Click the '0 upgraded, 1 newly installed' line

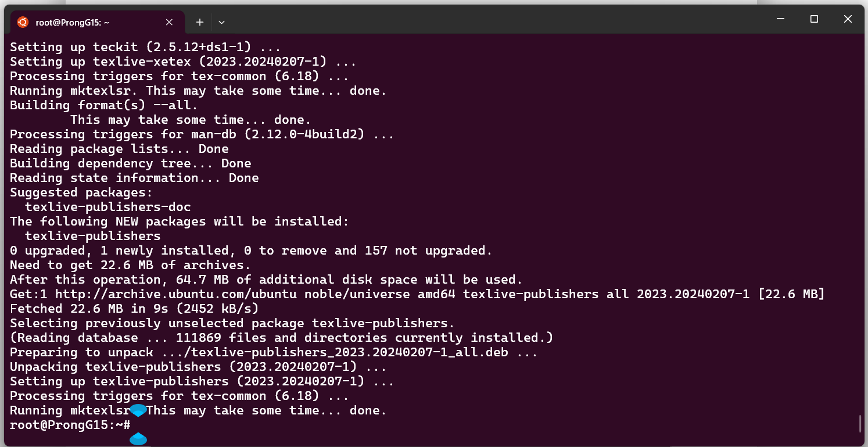click(251, 251)
